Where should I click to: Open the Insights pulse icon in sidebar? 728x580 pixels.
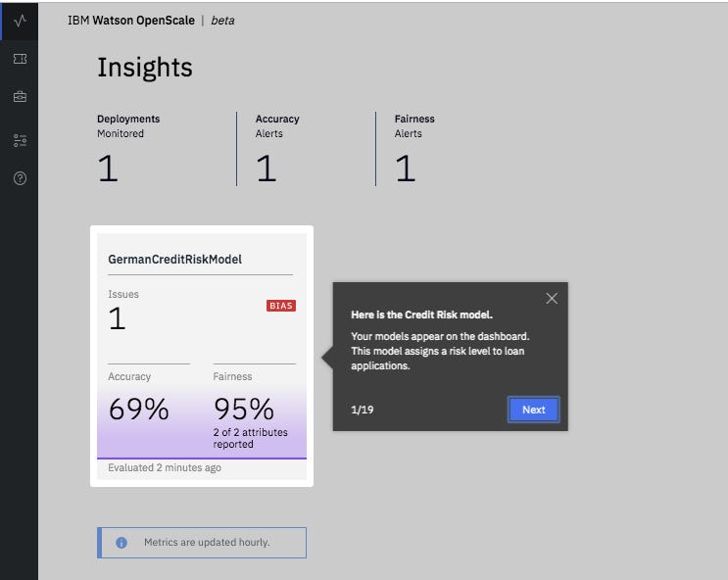20,20
